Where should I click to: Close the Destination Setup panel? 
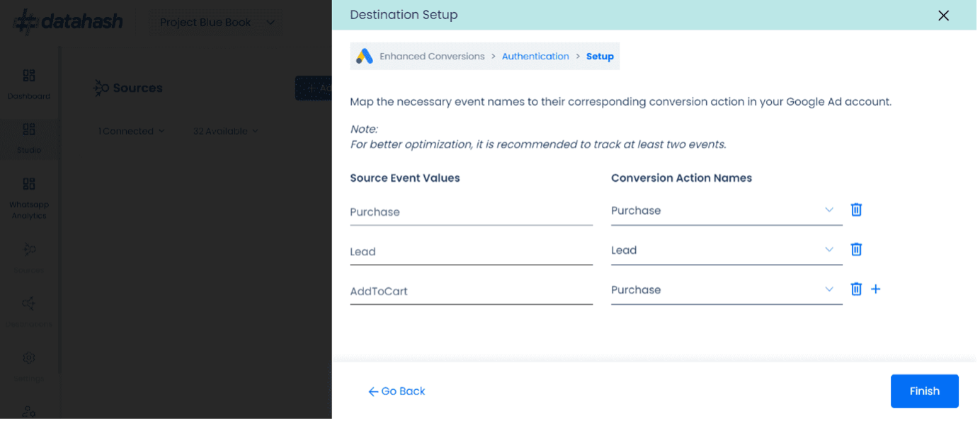943,16
